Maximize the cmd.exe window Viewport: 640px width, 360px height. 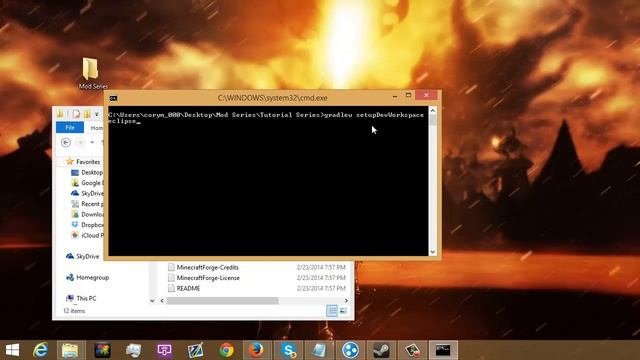(408, 96)
